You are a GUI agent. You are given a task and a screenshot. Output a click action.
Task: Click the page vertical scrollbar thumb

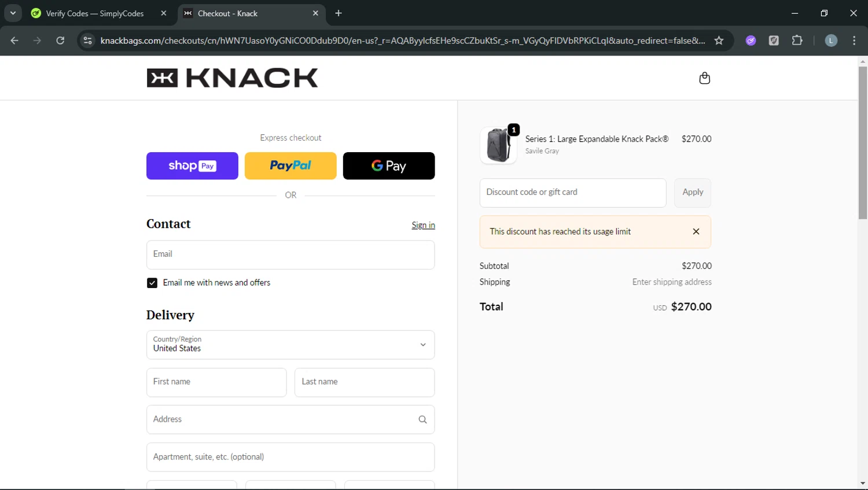863,143
